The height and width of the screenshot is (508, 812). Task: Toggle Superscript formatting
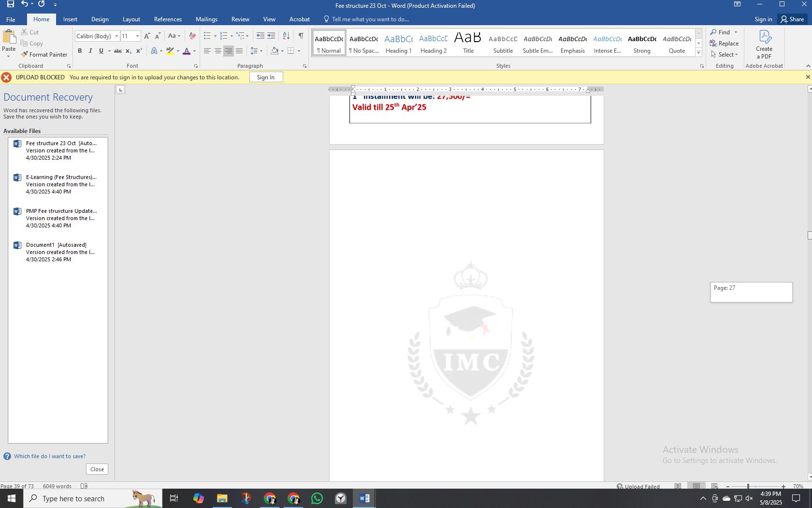pos(139,51)
